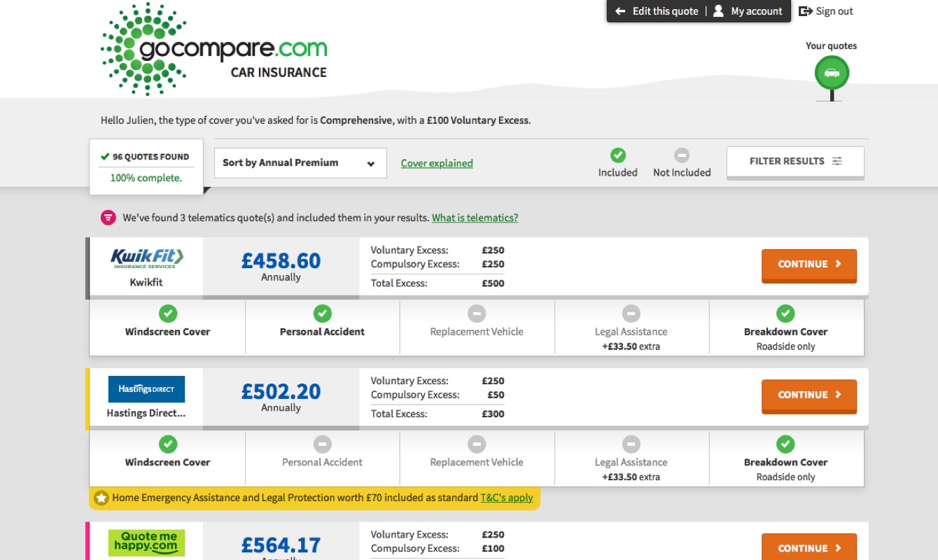This screenshot has width=938, height=560.
Task: Click Quote me happy Compulsory Excess £100 value
Action: [493, 549]
